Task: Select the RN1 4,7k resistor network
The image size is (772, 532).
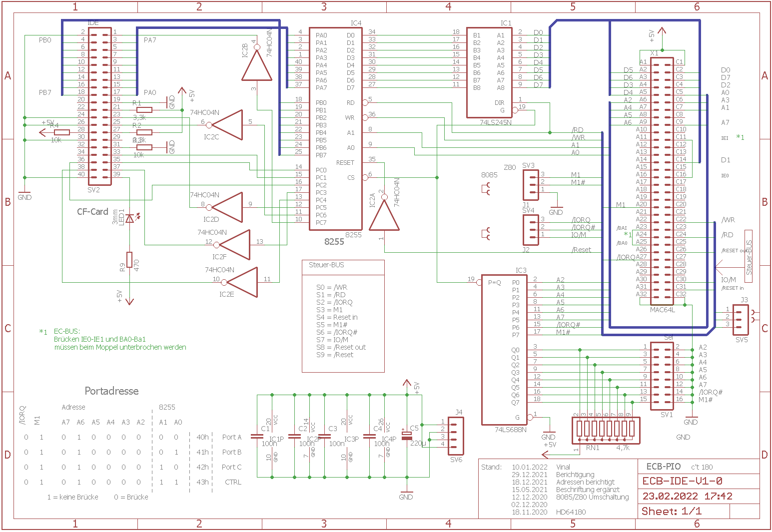Action: pos(605,429)
